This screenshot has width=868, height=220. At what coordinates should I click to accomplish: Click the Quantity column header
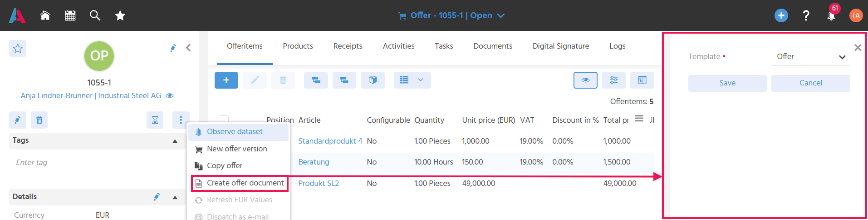[x=429, y=120]
